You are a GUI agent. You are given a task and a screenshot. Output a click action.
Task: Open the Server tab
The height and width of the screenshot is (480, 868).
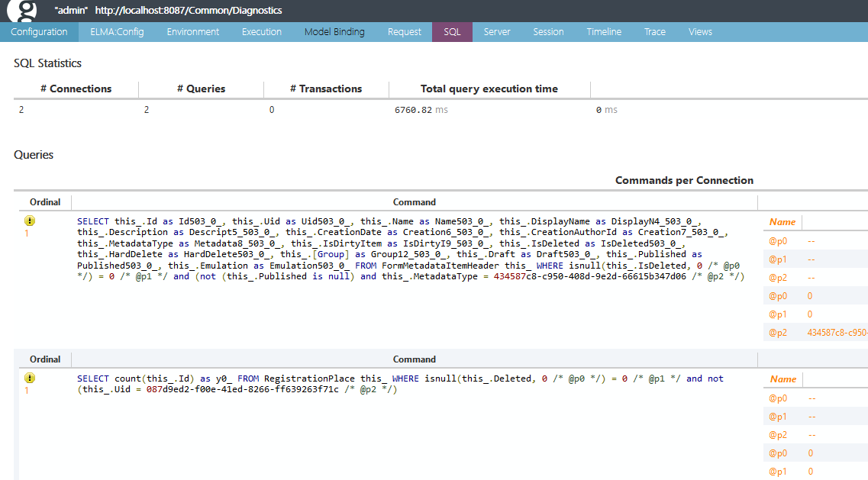(497, 32)
